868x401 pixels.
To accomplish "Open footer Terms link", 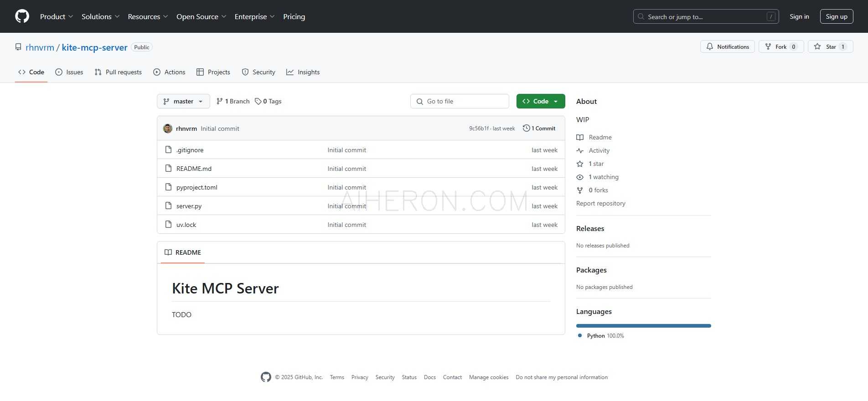I will coord(337,377).
